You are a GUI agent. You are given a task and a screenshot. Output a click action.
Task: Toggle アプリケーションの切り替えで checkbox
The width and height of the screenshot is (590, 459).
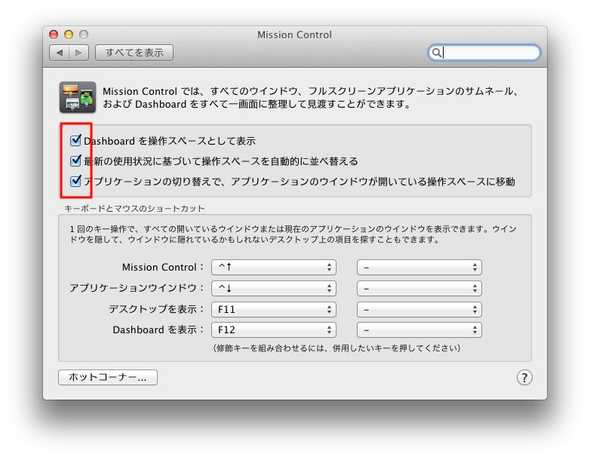76,181
